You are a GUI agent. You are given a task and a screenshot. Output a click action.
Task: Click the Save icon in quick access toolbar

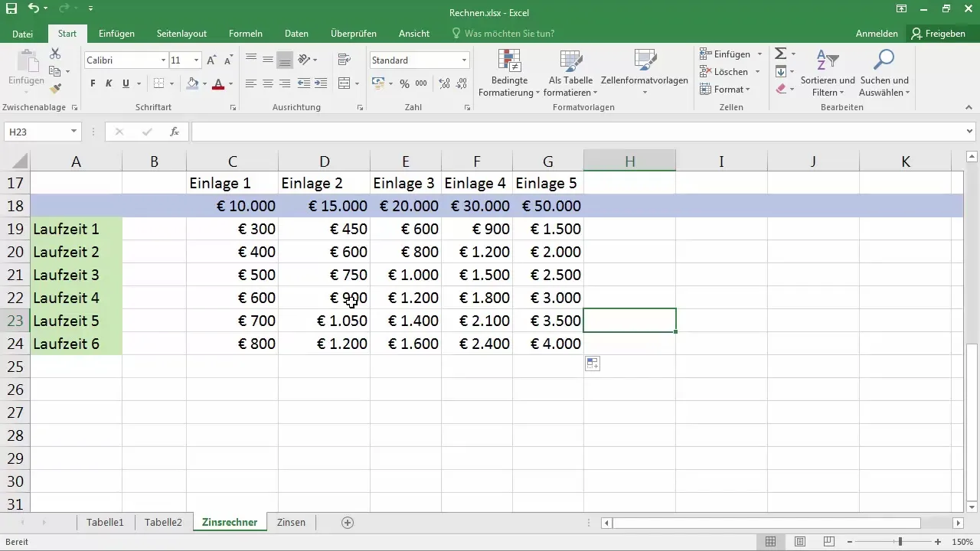[x=11, y=9]
